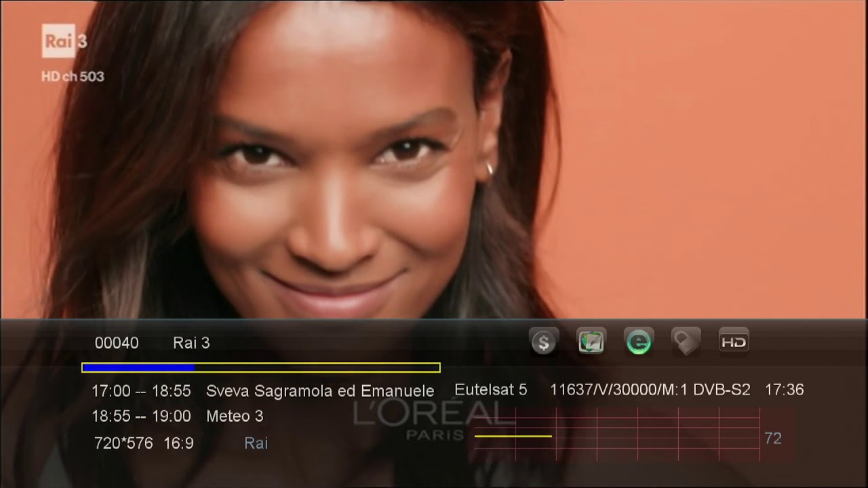Click the 17:36 clock time

[785, 390]
